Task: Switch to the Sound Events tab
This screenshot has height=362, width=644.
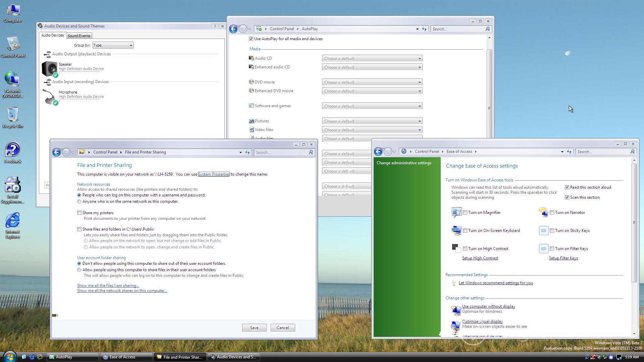Action: click(x=79, y=36)
